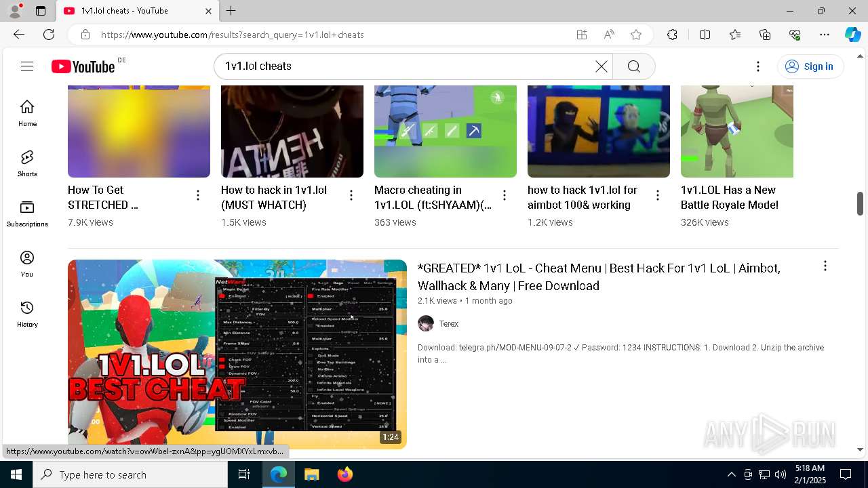The height and width of the screenshot is (488, 868).
Task: Open File Explorer from taskbar
Action: (x=311, y=474)
